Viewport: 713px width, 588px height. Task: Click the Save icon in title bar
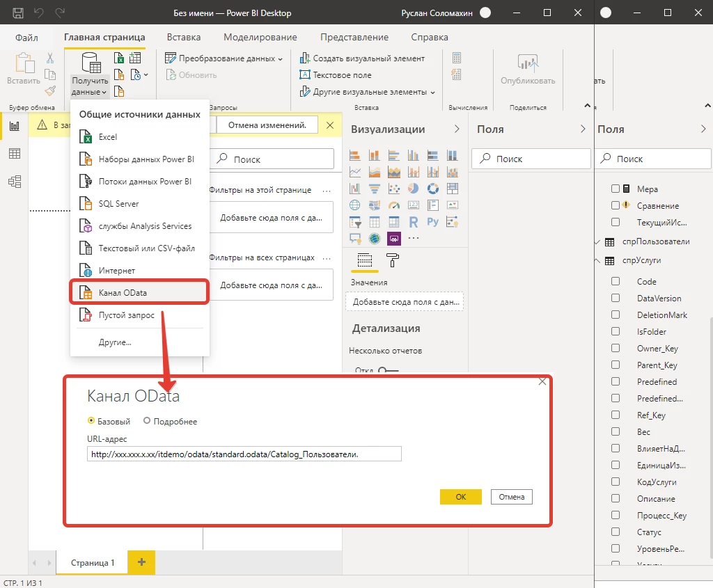coord(18,13)
